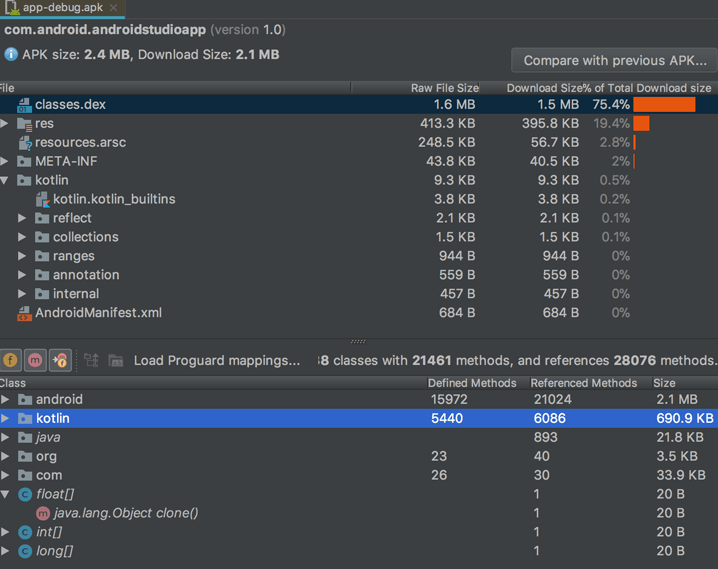718x569 pixels.
Task: Click the kotlin.kotlin_builtins file name
Action: point(114,199)
